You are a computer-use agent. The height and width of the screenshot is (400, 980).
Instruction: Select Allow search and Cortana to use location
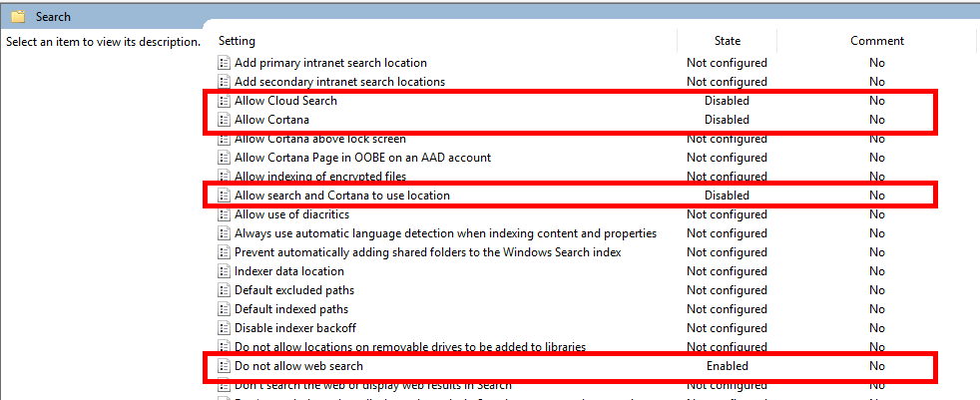pyautogui.click(x=341, y=196)
